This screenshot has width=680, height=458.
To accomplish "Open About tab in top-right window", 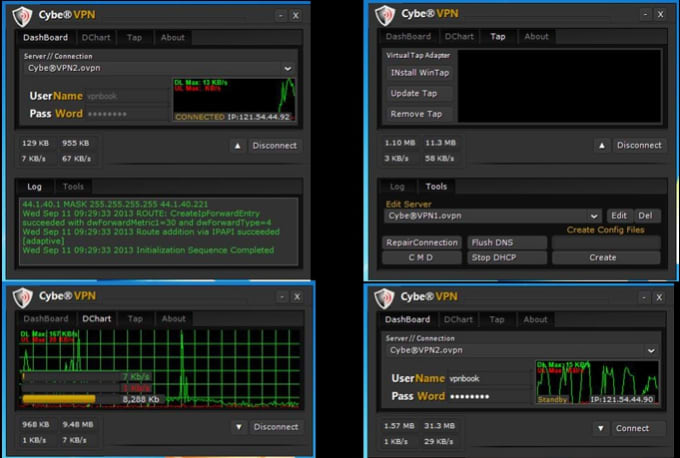I will pos(536,37).
